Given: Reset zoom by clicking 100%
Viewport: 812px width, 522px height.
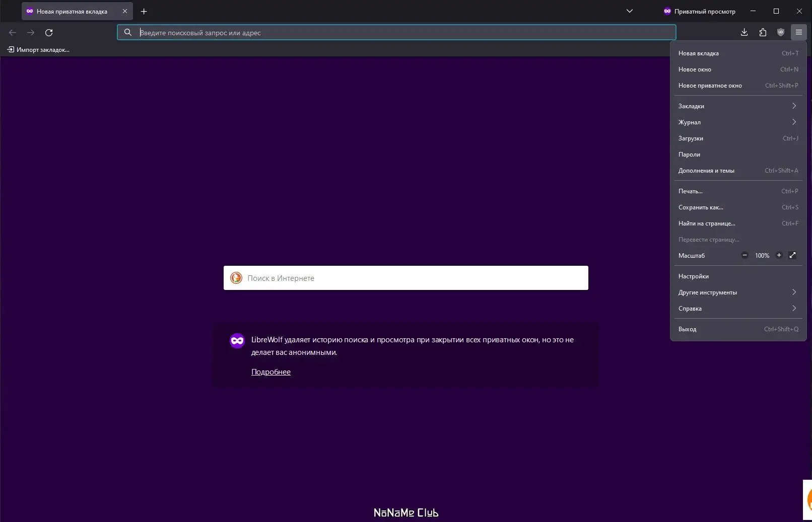Looking at the screenshot, I should coord(762,256).
